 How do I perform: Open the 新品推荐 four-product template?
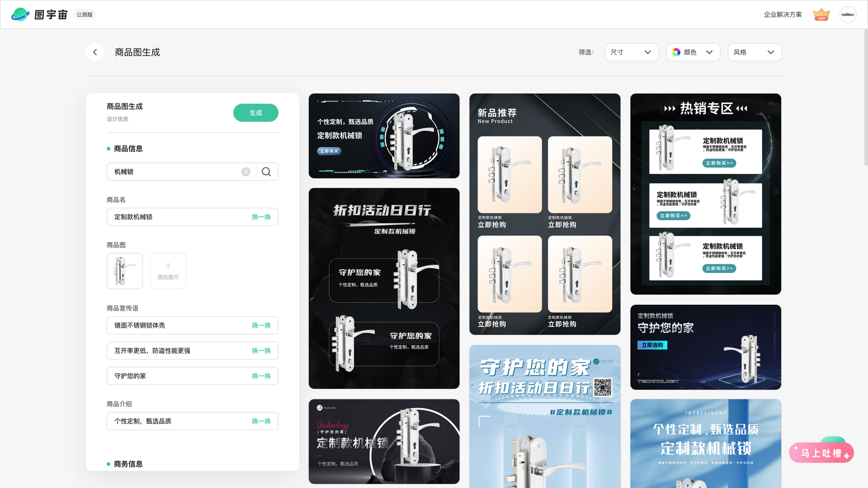pos(545,214)
